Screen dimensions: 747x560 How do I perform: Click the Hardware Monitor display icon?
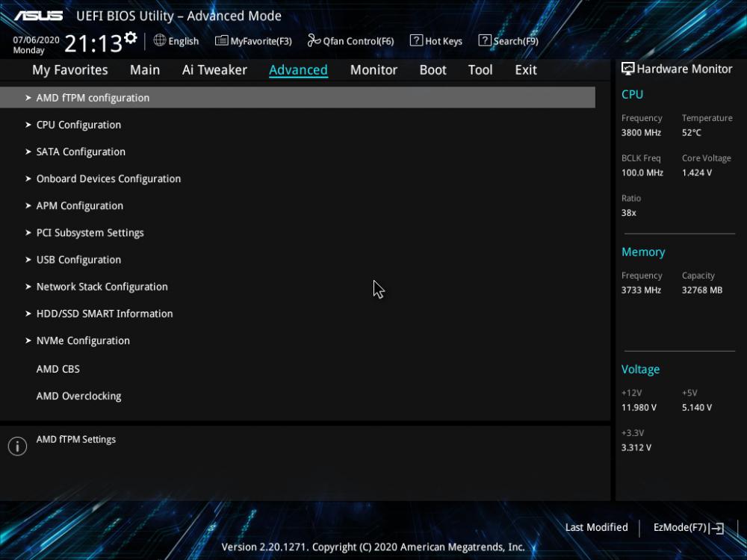tap(628, 69)
